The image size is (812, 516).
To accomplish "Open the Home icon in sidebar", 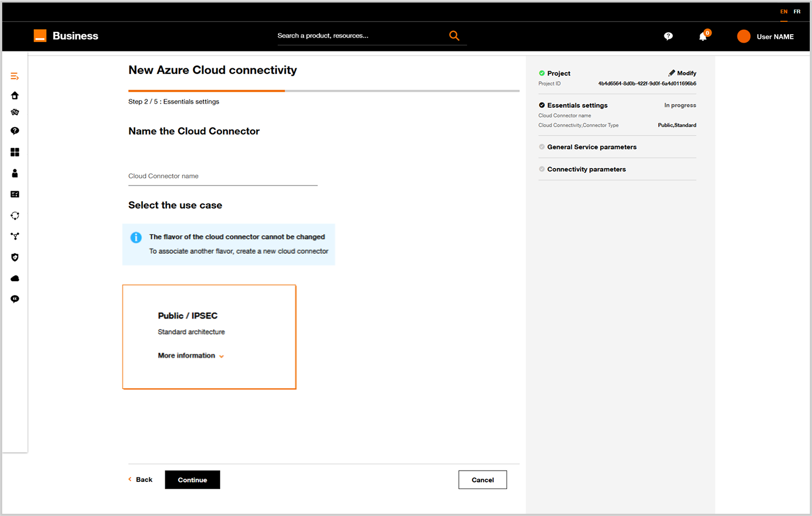I will point(15,95).
